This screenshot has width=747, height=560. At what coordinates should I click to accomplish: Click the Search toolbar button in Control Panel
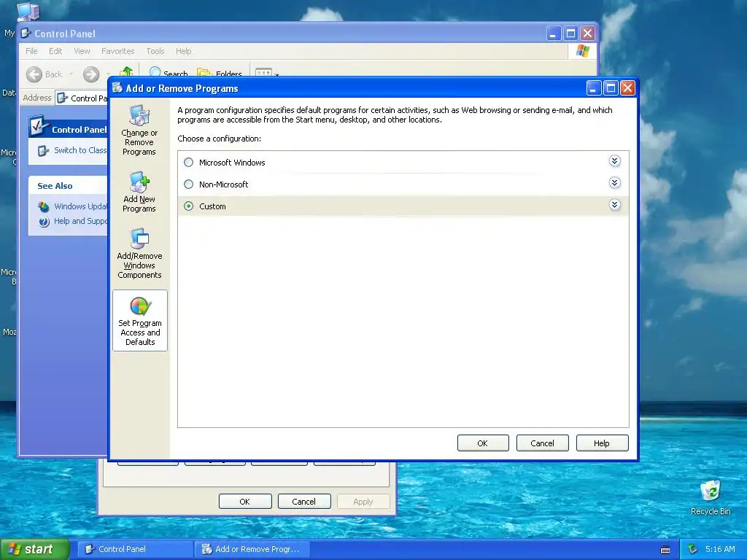point(169,73)
